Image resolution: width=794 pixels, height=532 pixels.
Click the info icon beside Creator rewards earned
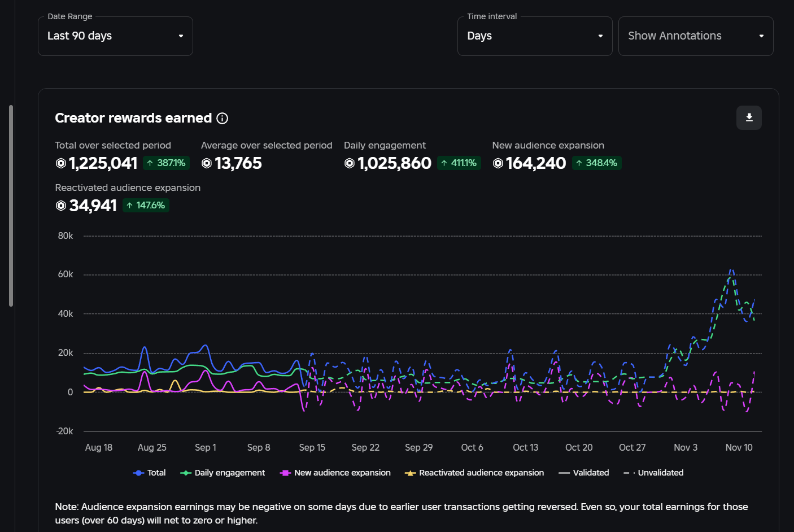click(223, 118)
